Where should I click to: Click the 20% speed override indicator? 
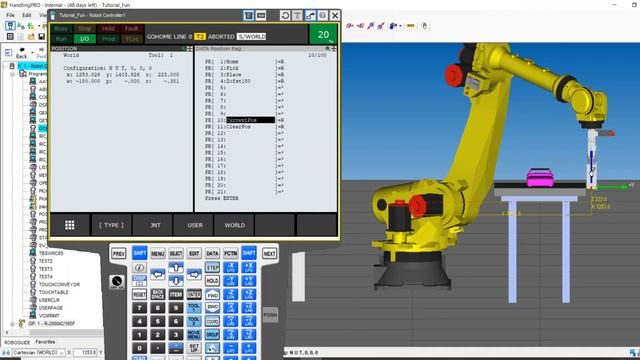(x=324, y=34)
